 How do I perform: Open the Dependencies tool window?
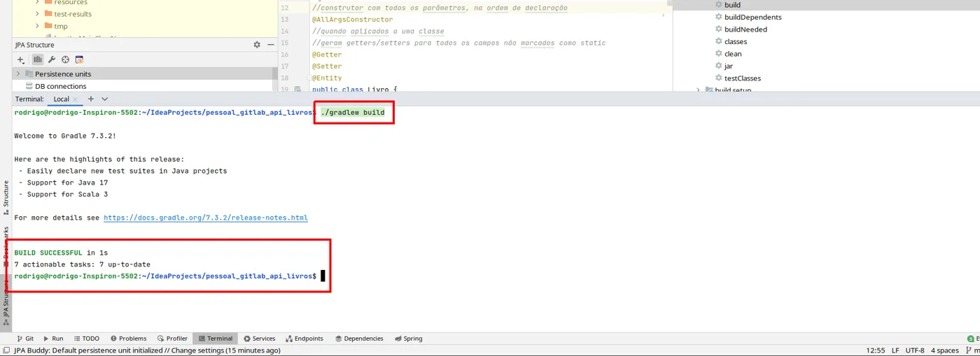point(358,339)
